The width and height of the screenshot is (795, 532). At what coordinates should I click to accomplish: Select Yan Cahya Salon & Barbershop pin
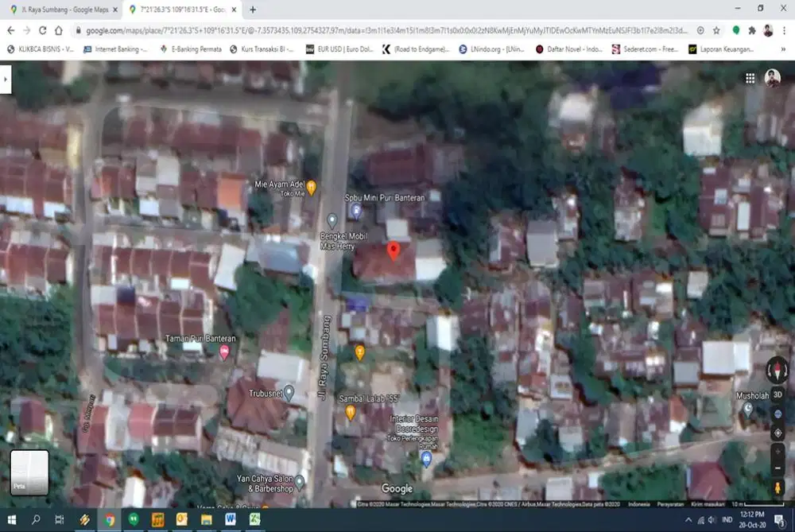pos(300,482)
